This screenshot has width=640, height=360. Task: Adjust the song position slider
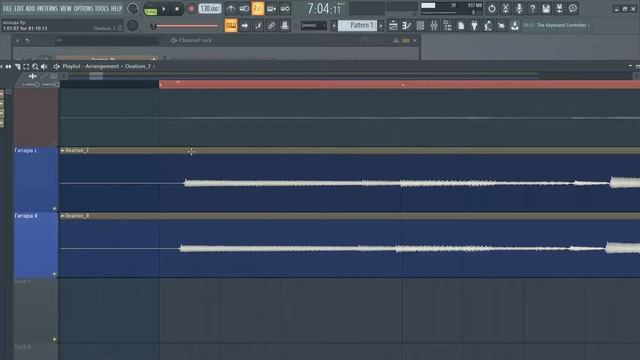185,26
